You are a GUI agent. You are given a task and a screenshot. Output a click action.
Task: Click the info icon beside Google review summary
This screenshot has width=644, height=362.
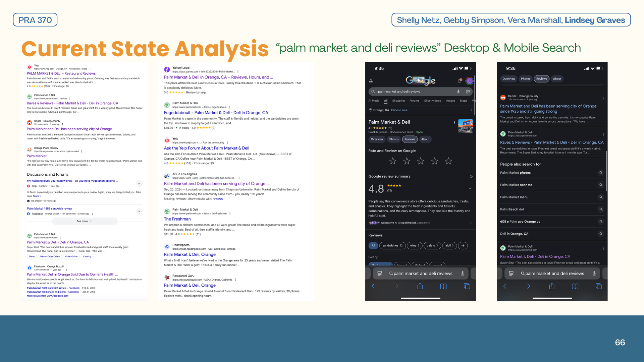[471, 176]
